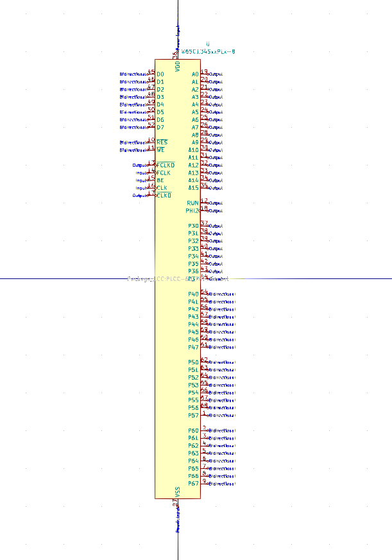Select the D0 data pin
392x560 pixels.
pyautogui.click(x=160, y=74)
